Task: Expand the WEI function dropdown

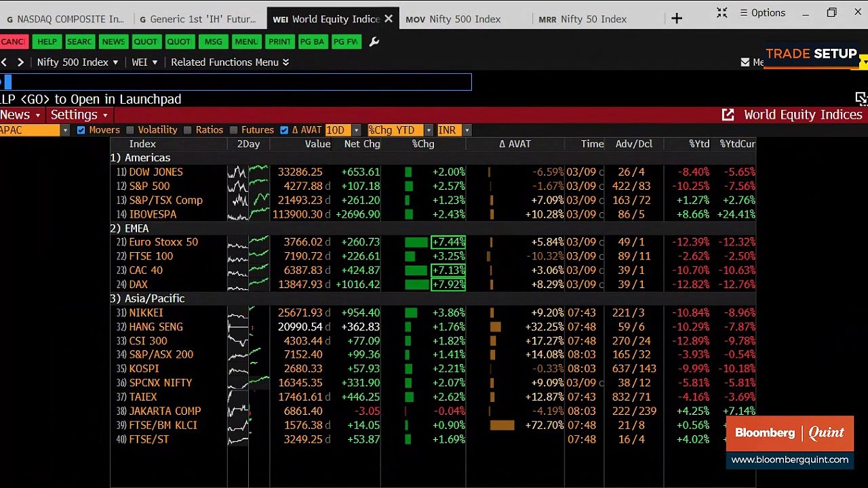Action: (x=144, y=62)
